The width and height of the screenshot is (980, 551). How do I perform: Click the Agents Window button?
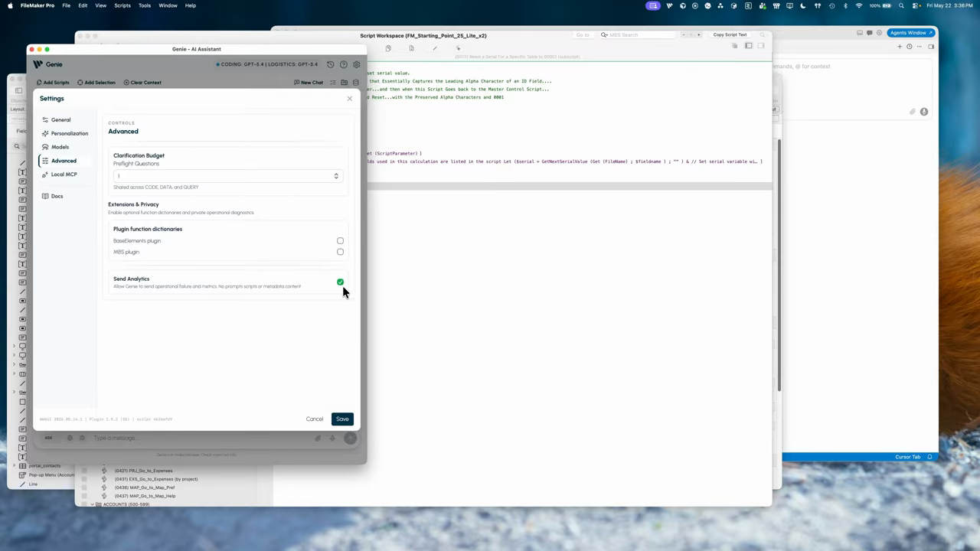coord(911,33)
